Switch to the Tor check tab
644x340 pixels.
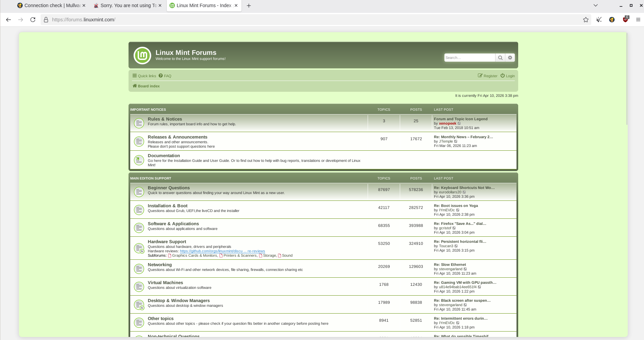(x=125, y=5)
